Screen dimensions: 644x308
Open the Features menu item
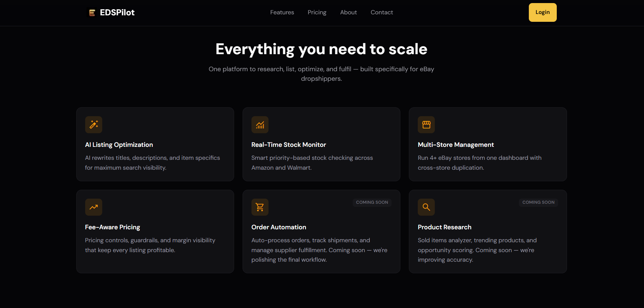pyautogui.click(x=282, y=12)
